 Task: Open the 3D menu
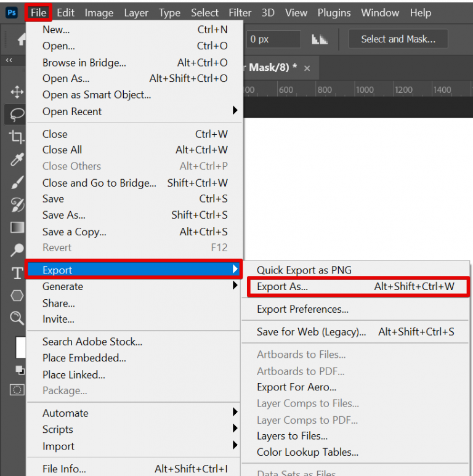tap(268, 13)
